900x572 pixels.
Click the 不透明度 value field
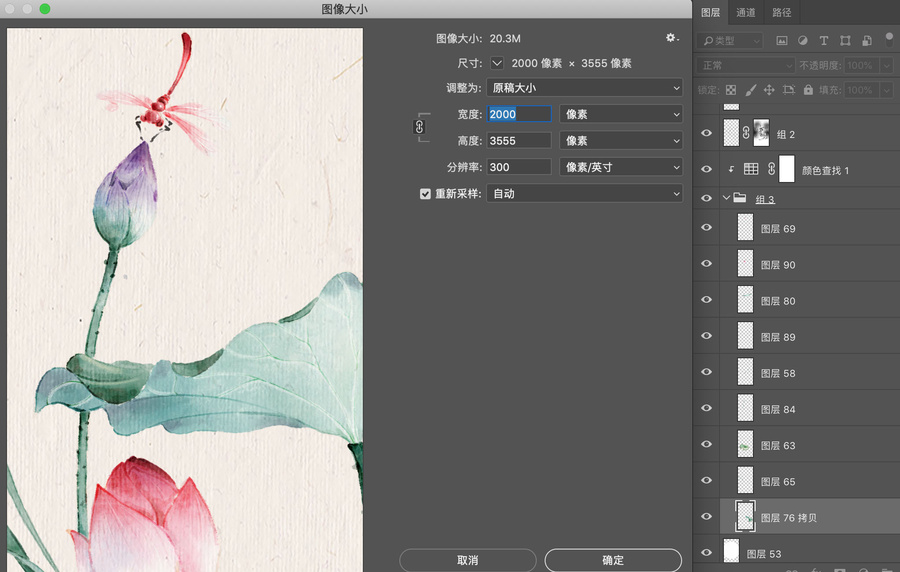click(863, 65)
